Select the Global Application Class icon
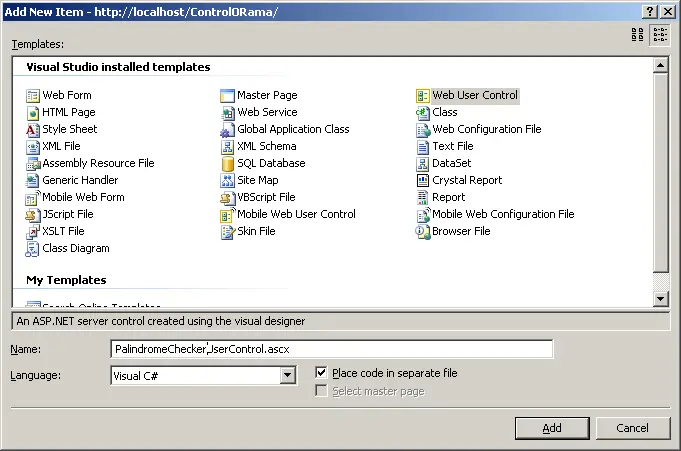Screen dimensions: 681x451 (228, 129)
